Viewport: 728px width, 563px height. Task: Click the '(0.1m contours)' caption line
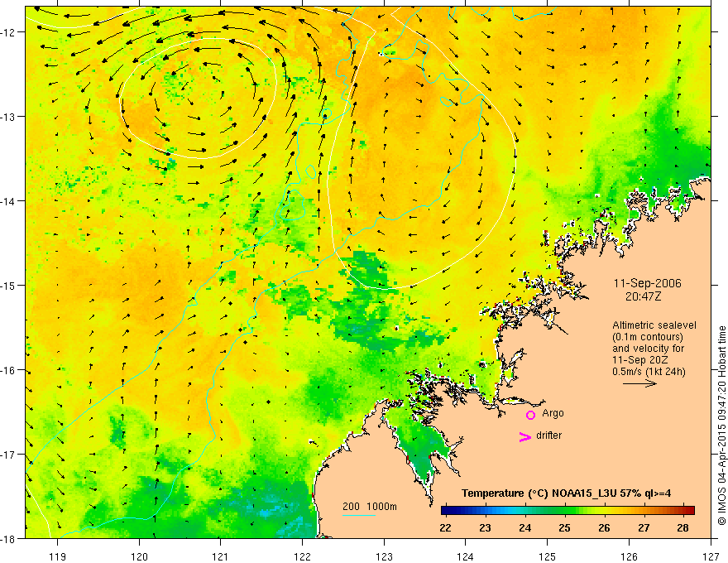(648, 337)
